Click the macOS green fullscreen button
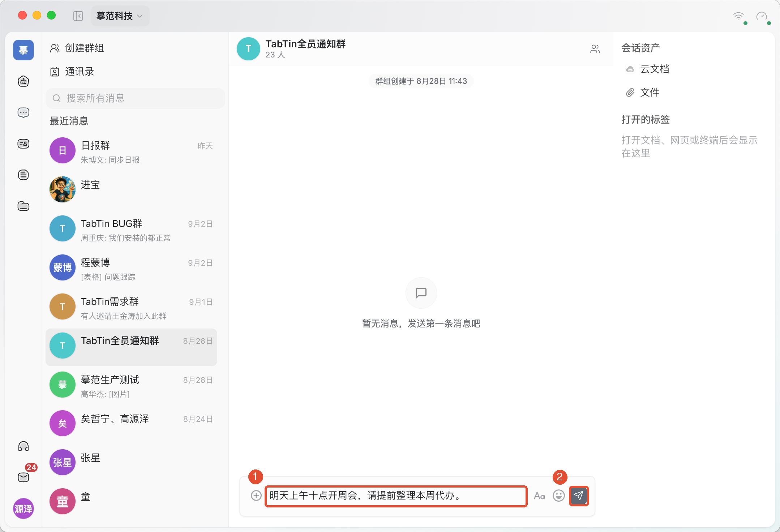This screenshot has height=532, width=780. pyautogui.click(x=51, y=15)
